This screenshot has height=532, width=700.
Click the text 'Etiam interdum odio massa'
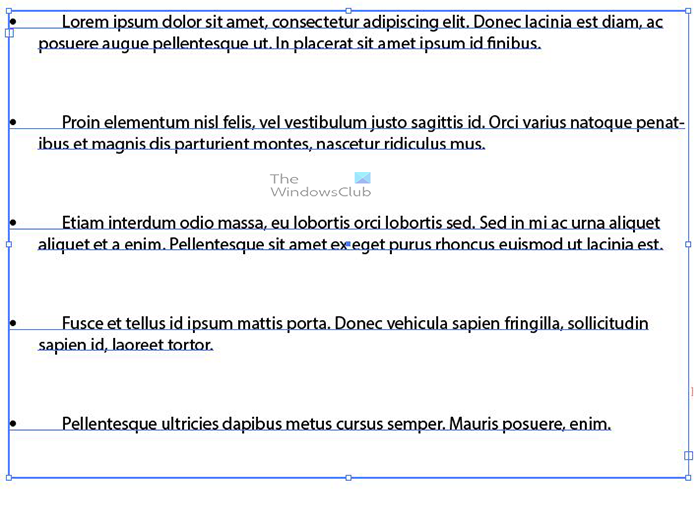164,223
